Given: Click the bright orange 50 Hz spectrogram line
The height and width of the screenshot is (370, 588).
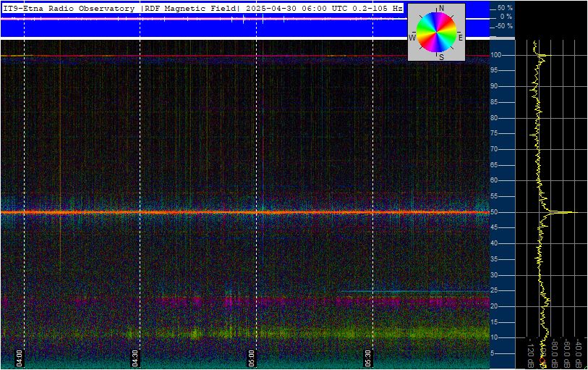Looking at the screenshot, I should click(x=245, y=212).
